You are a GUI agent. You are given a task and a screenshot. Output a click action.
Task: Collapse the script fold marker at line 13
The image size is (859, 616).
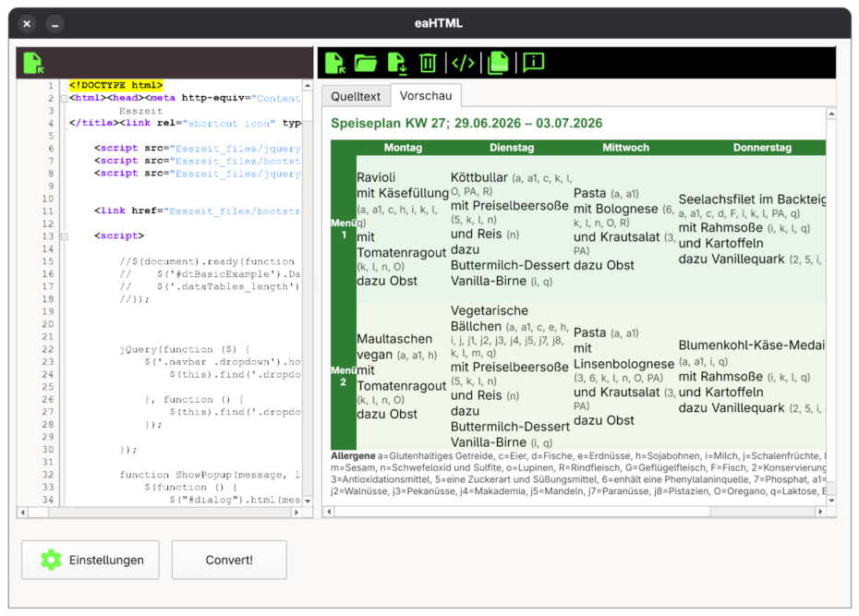tap(64, 236)
